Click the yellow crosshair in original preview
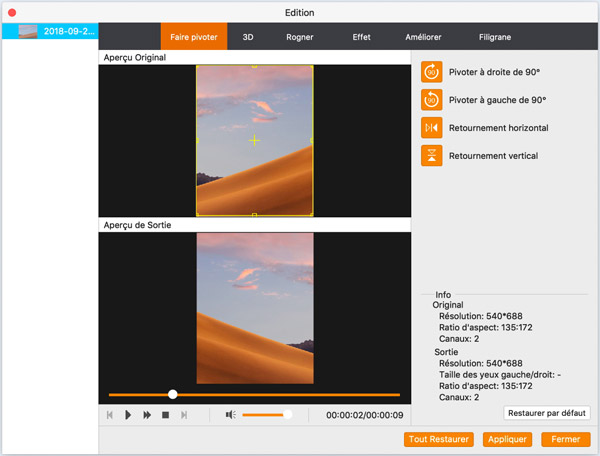The width and height of the screenshot is (600, 456). (x=254, y=140)
